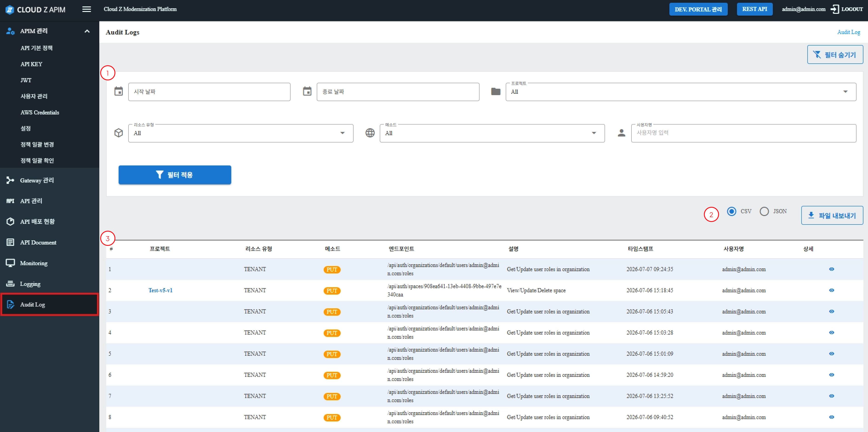Screen dimensions: 868x432
Task: Click the method globe icon
Action: [370, 133]
